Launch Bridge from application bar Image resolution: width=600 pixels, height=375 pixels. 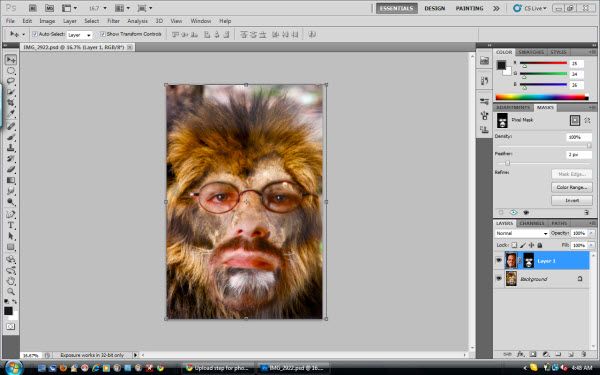click(x=33, y=8)
